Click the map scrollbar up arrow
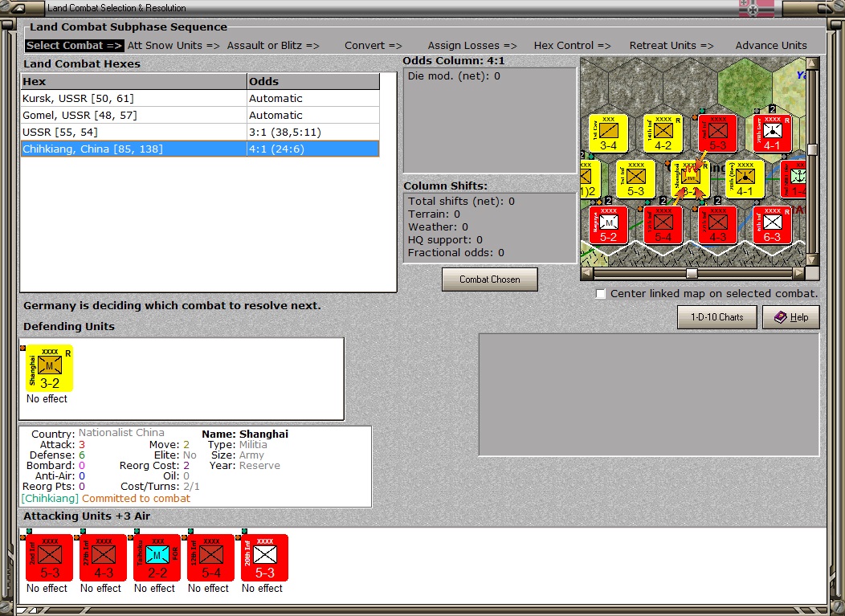 812,63
